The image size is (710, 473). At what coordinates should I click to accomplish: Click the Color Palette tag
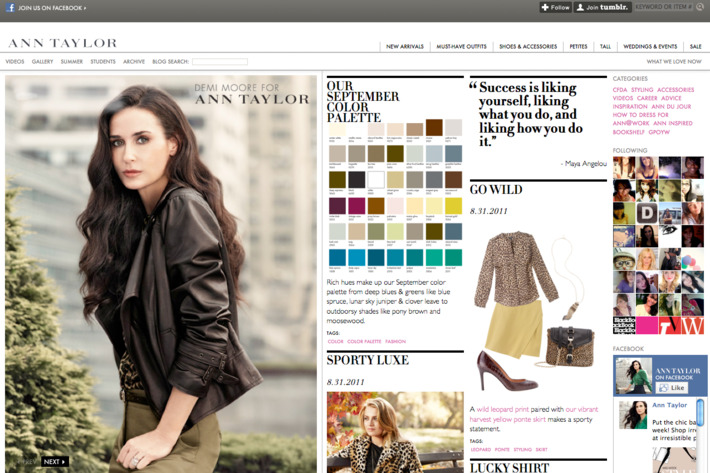[364, 341]
